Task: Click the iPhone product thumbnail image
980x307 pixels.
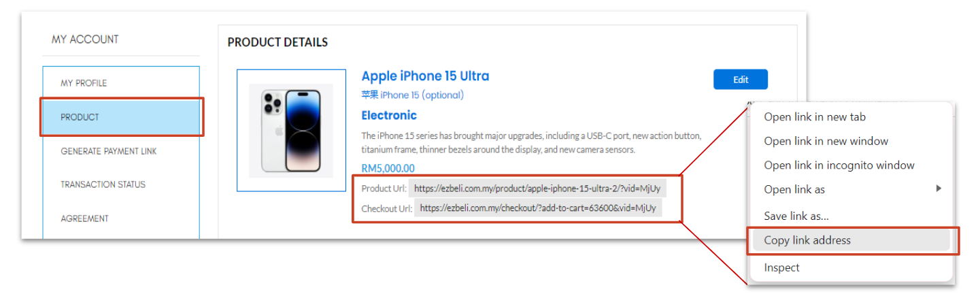Action: (291, 130)
